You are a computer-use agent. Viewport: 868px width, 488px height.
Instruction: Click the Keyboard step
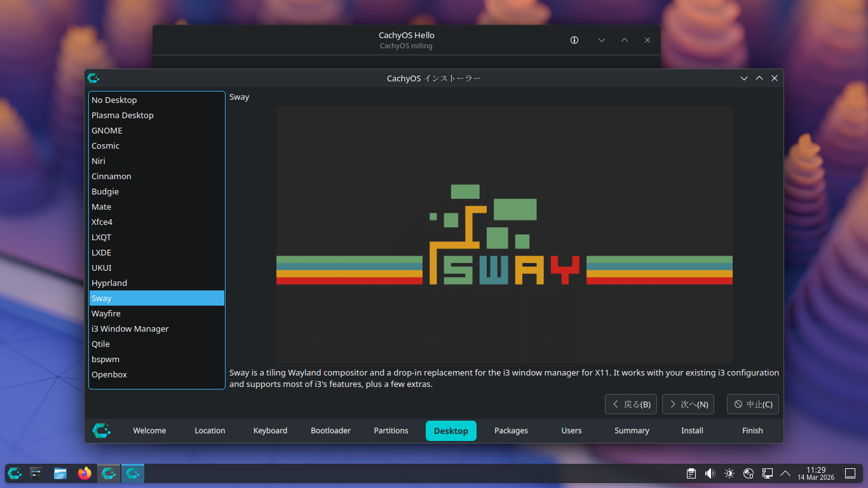(x=270, y=431)
